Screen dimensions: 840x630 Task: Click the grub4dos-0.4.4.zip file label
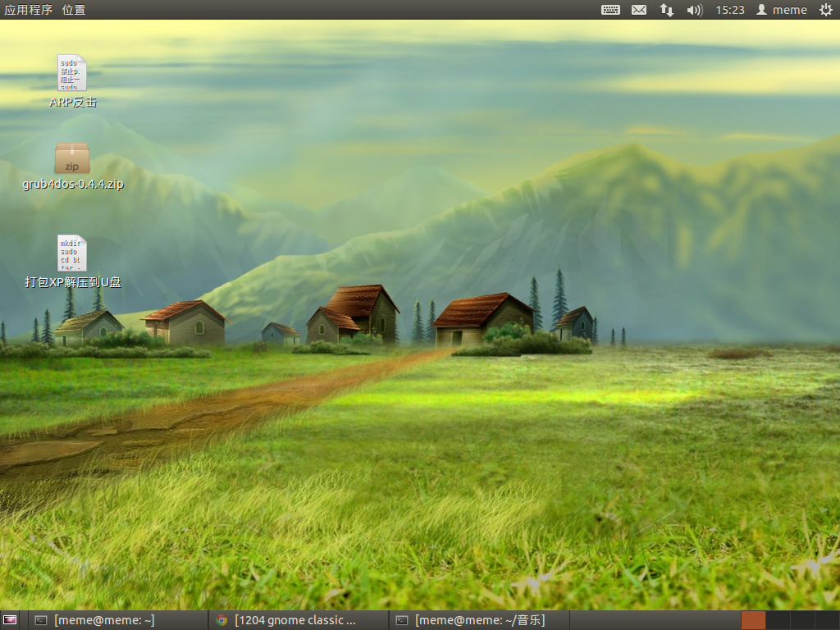pos(73,184)
